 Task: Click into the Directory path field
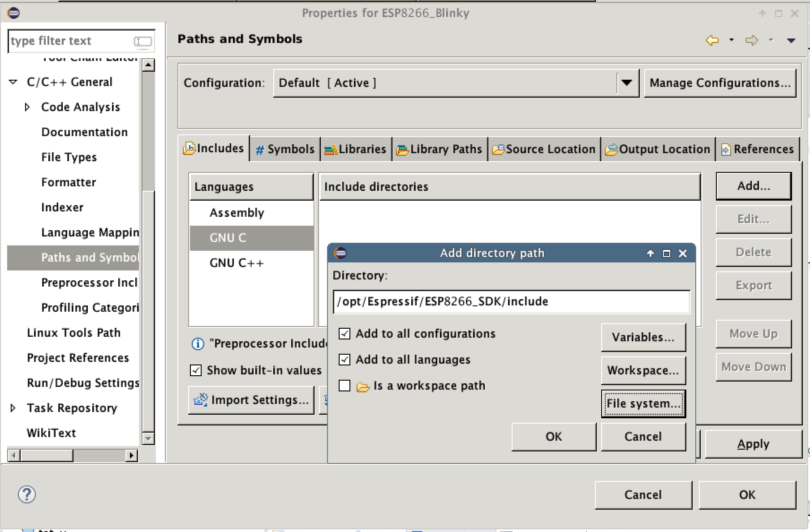pyautogui.click(x=511, y=301)
